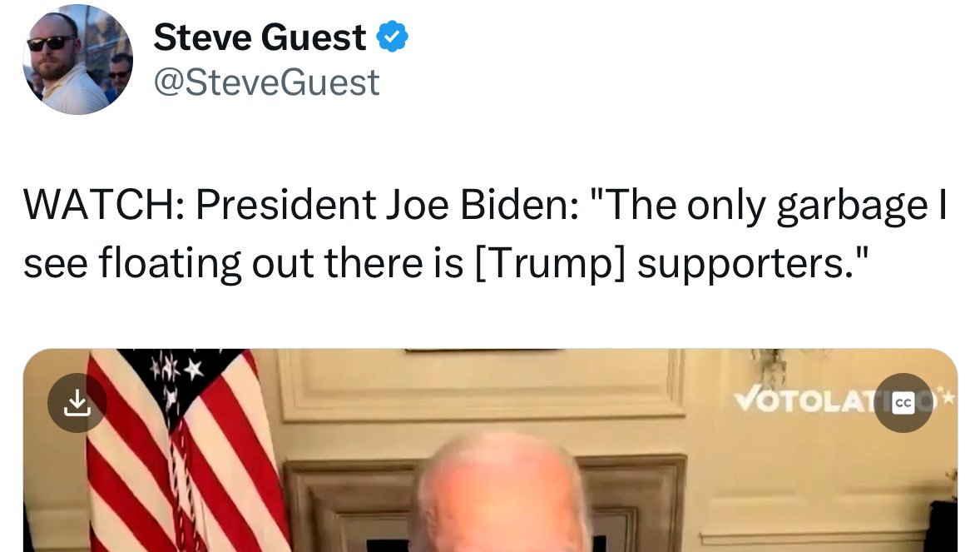Click the star next to the VOTOLATINO logo

[948, 396]
